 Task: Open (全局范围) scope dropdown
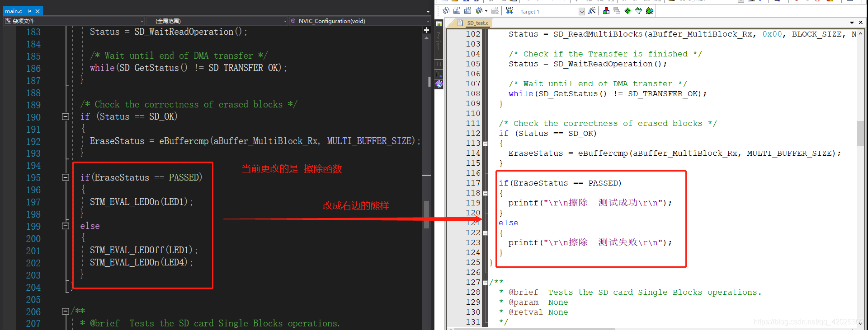(x=217, y=21)
